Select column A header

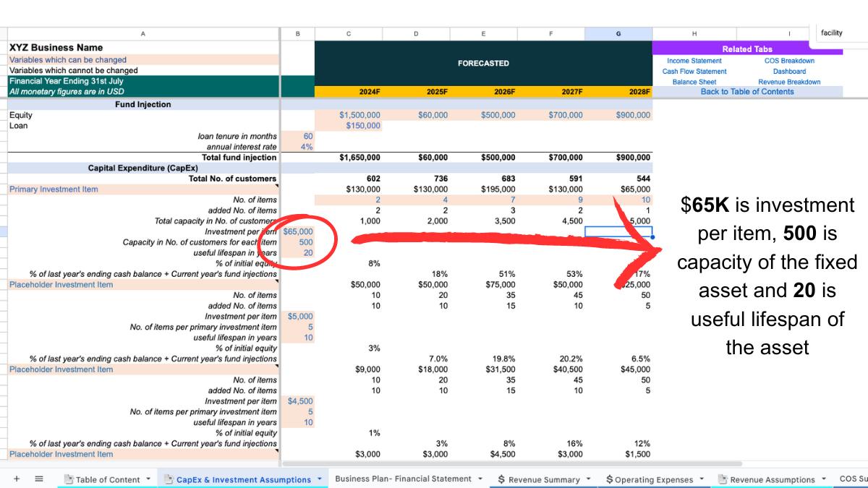pyautogui.click(x=142, y=33)
